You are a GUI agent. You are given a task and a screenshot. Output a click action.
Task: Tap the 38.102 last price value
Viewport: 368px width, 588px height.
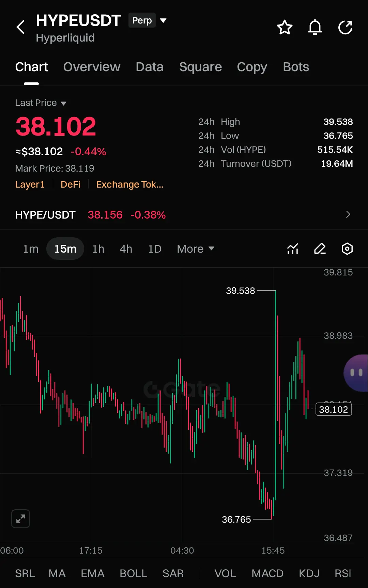pyautogui.click(x=56, y=127)
